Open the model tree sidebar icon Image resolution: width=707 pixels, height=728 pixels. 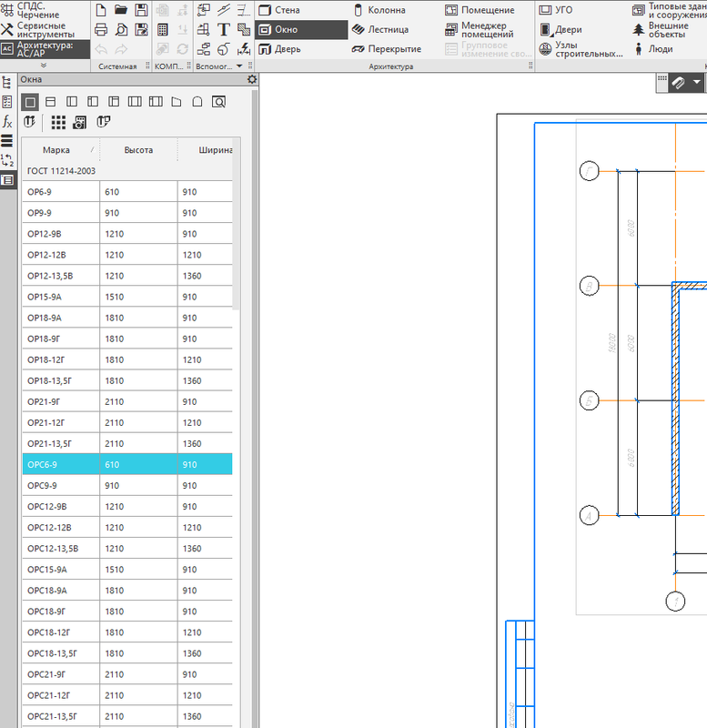(7, 83)
